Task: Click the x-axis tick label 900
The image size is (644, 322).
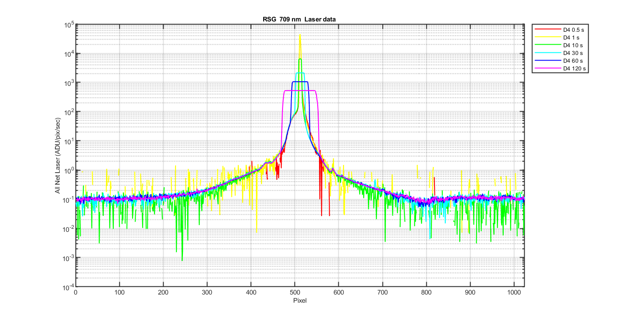Action: 470,293
